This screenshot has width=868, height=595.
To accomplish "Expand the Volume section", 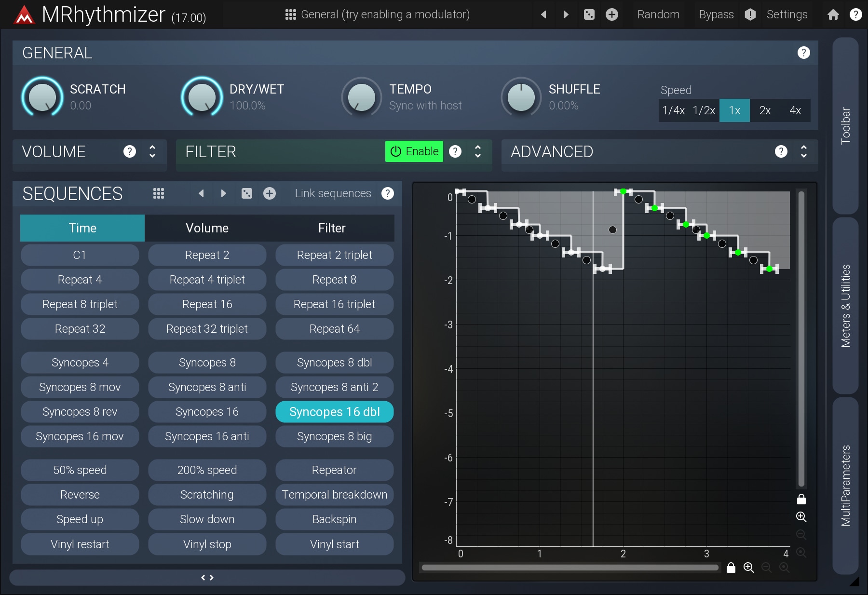I will [152, 151].
